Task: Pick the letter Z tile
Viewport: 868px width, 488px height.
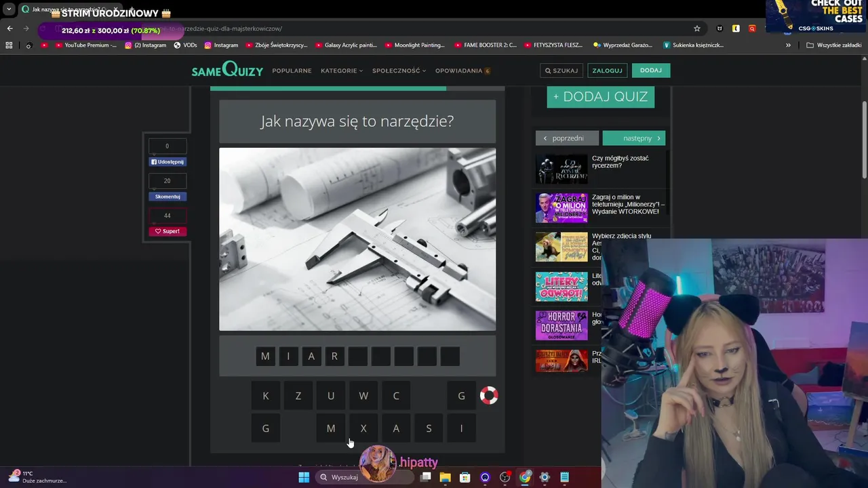Action: [298, 395]
